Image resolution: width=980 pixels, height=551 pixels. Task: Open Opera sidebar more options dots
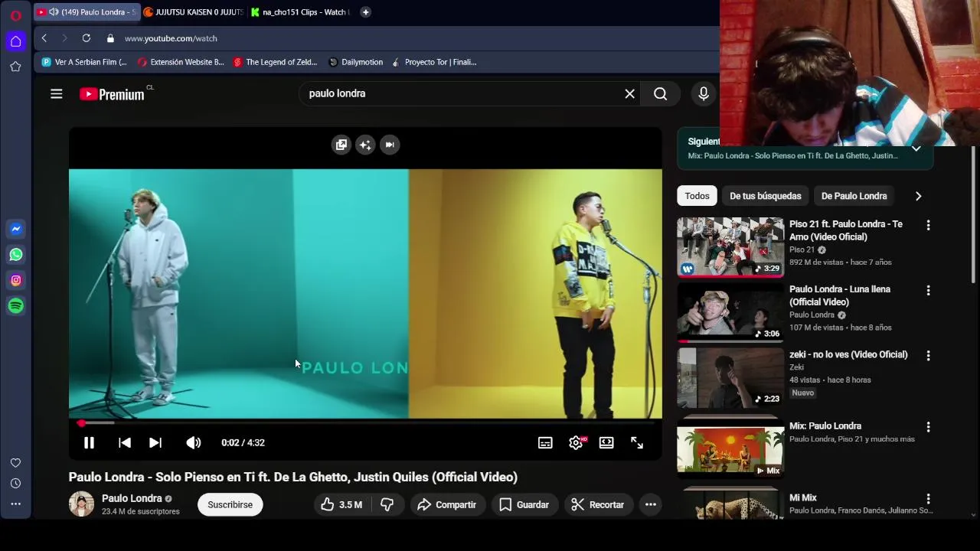(x=15, y=504)
